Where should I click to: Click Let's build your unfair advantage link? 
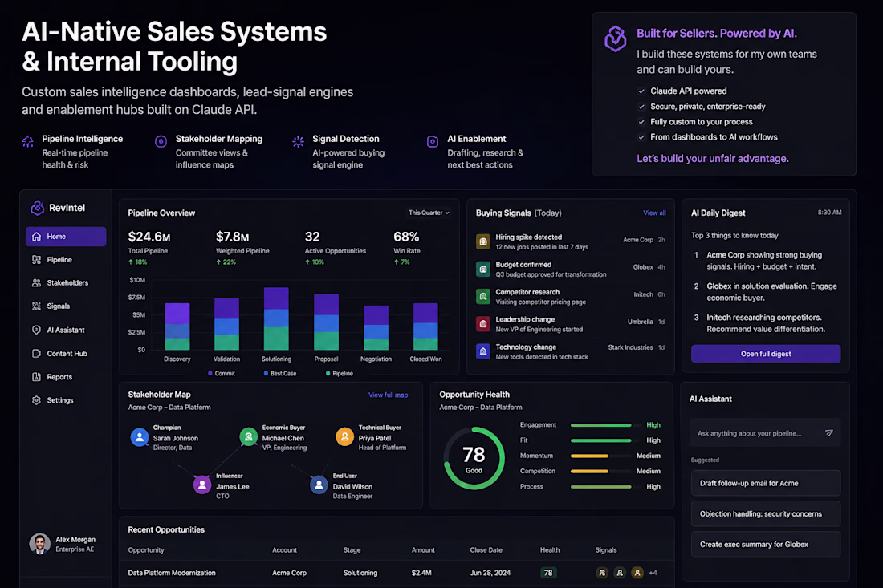point(712,159)
